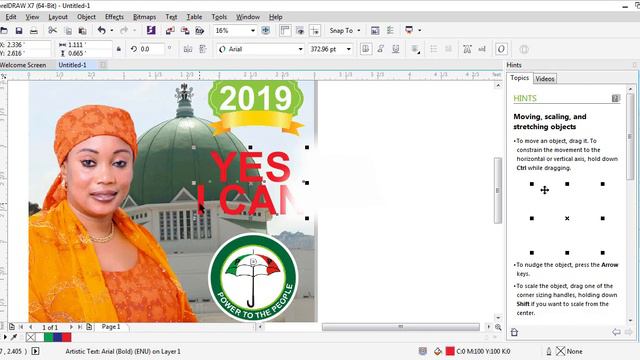Screen dimensions: 640x360
Task: Select the green color swatch in palette
Action: click(x=49, y=337)
